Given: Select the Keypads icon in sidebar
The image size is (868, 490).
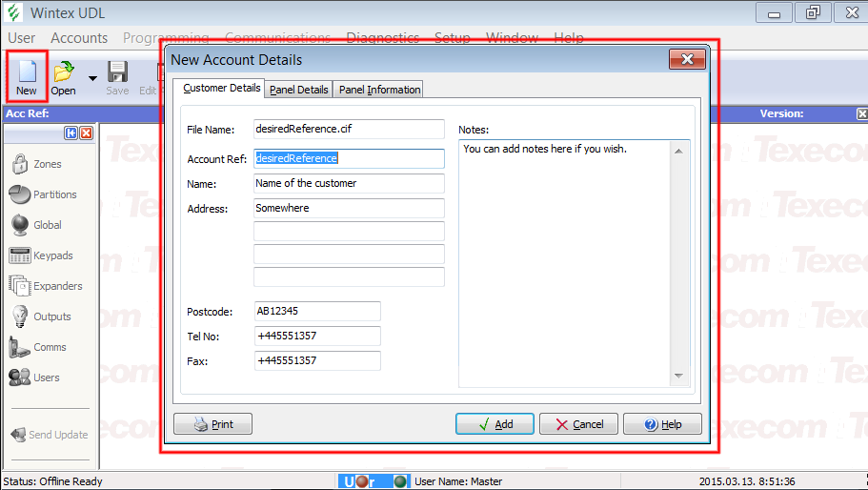Looking at the screenshot, I should tap(19, 255).
